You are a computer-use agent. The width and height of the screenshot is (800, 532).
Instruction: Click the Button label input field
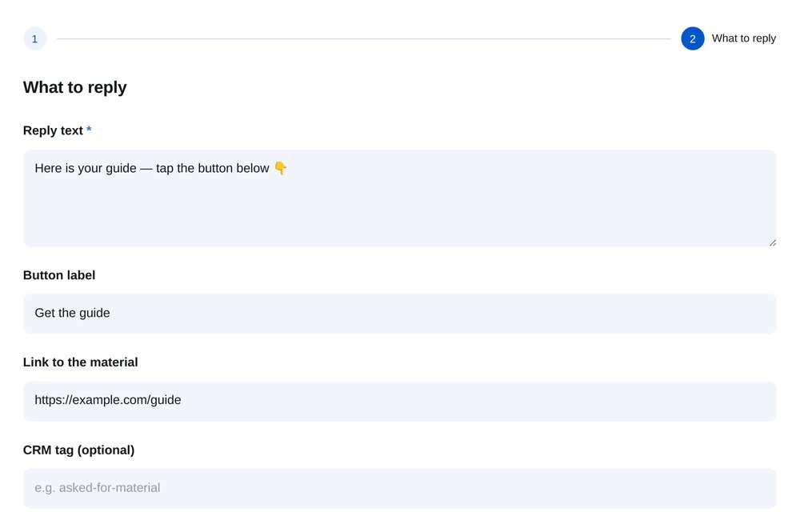[x=399, y=313]
